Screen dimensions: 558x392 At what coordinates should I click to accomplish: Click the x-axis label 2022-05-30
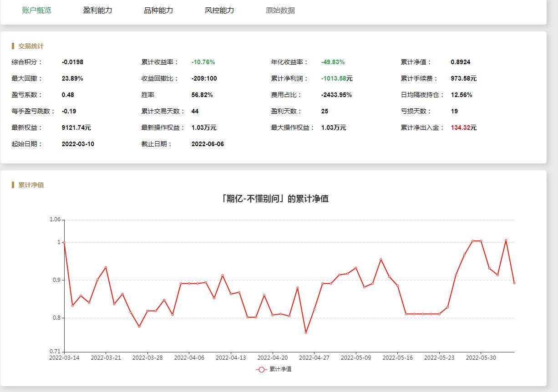pos(481,358)
